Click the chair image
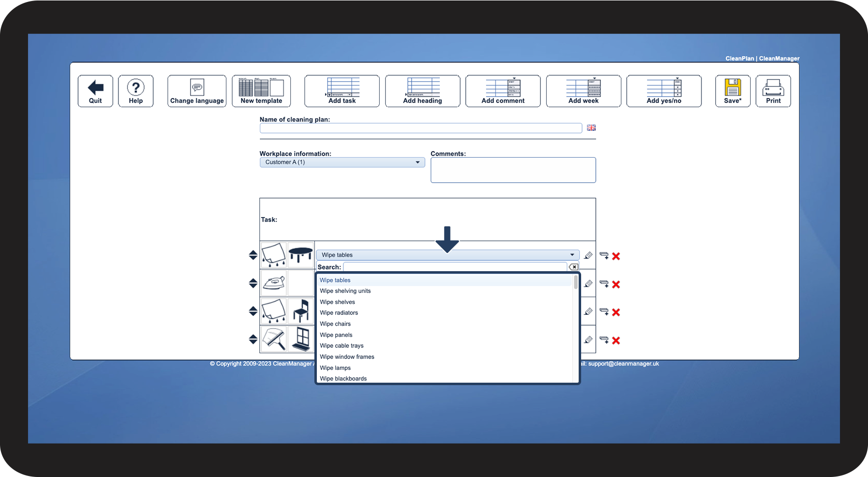Screen dimensions: 868x477 coord(301,311)
